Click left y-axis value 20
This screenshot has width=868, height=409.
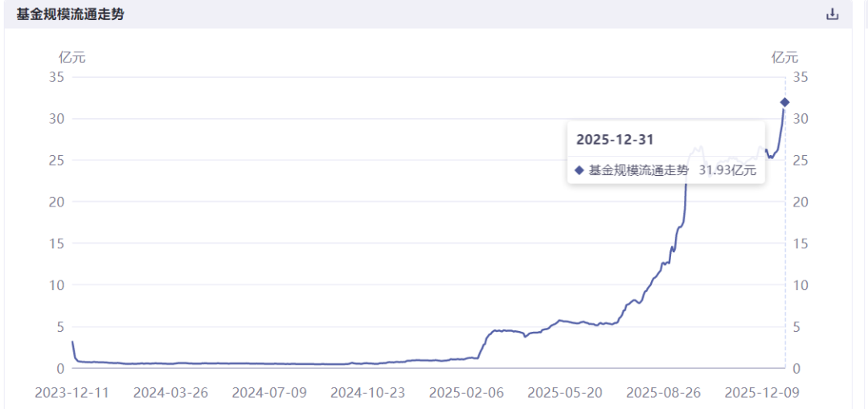(57, 202)
